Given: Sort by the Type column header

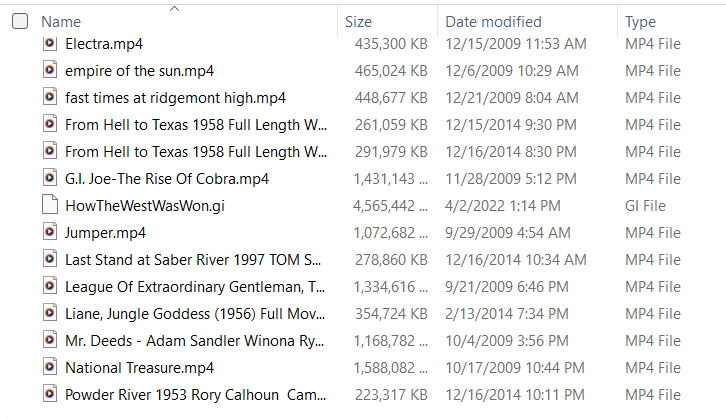Looking at the screenshot, I should click(x=640, y=22).
